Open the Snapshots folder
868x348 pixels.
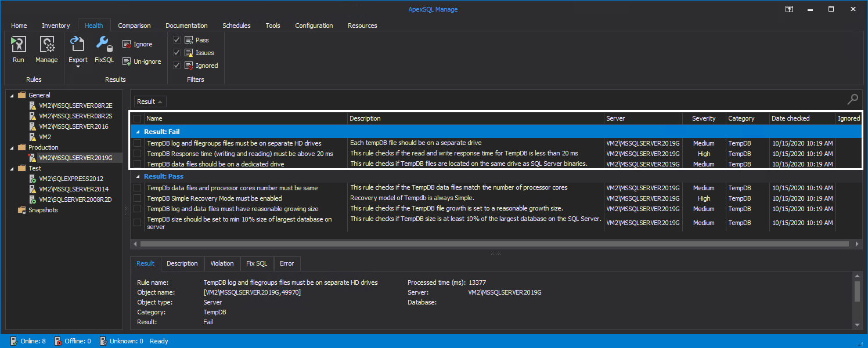pyautogui.click(x=38, y=210)
